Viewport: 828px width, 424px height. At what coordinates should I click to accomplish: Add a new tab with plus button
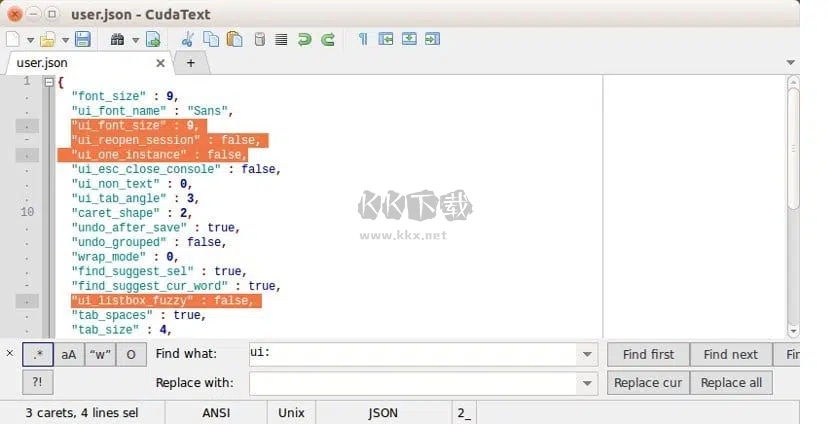click(190, 62)
